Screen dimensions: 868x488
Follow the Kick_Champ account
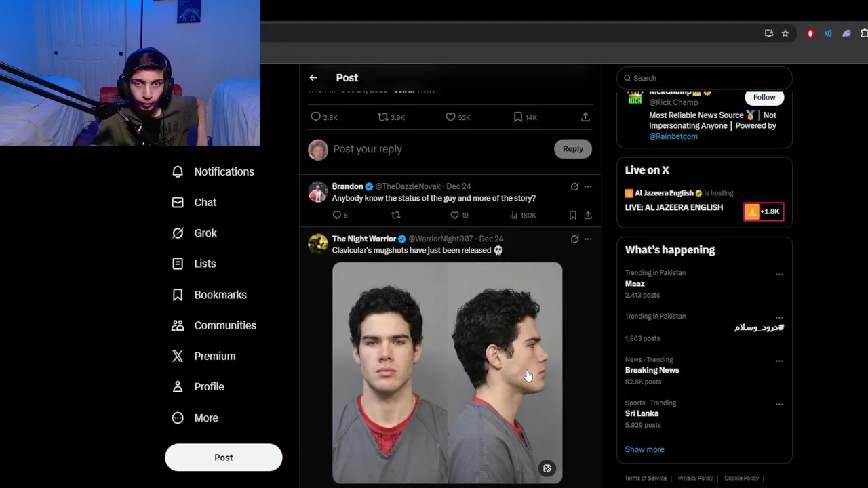(764, 97)
